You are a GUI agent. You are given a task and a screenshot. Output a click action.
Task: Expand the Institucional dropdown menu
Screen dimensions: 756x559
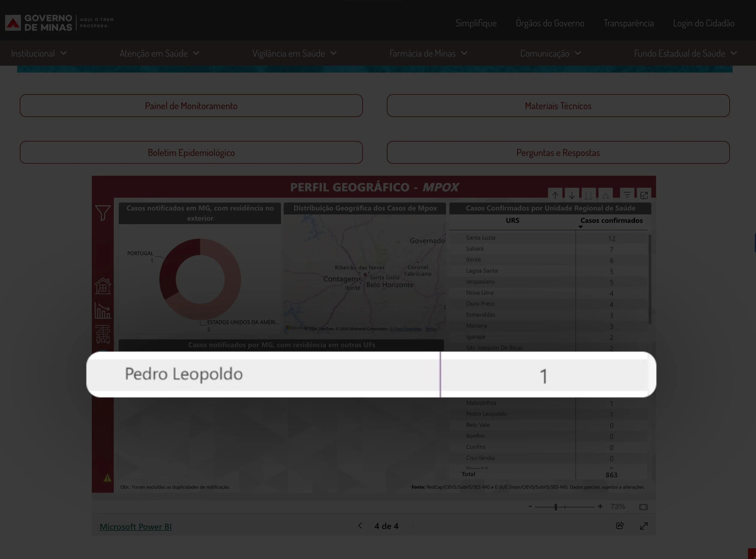coord(39,53)
